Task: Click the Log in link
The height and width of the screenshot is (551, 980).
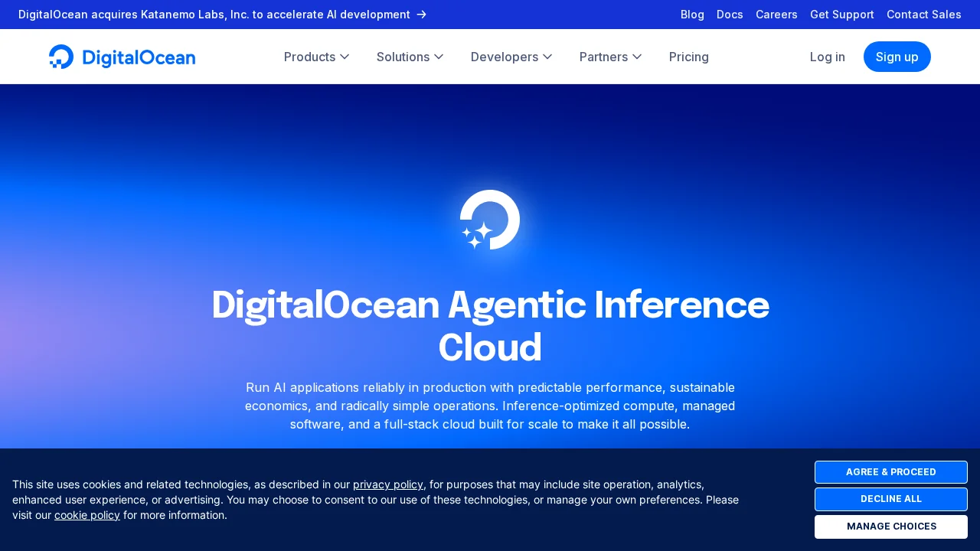Action: point(828,57)
